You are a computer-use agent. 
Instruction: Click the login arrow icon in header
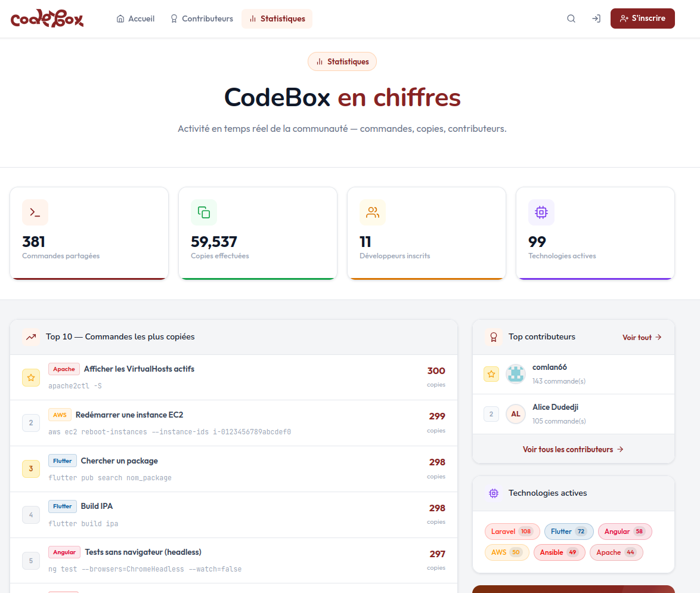click(596, 18)
